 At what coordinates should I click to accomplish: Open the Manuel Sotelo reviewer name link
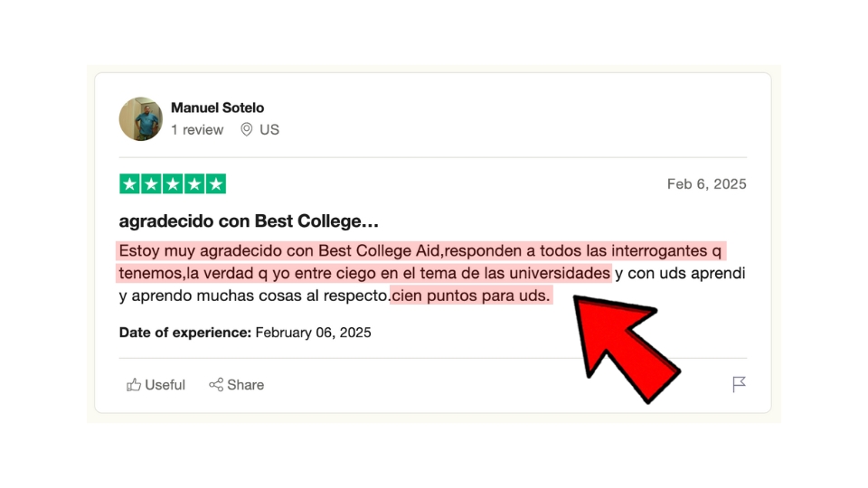[217, 108]
